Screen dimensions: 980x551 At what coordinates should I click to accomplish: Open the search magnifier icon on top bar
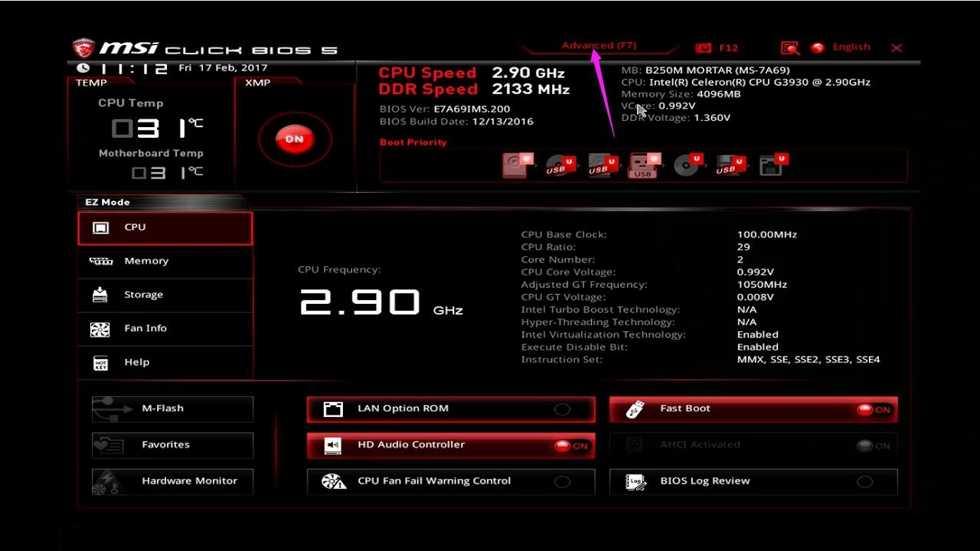(789, 47)
